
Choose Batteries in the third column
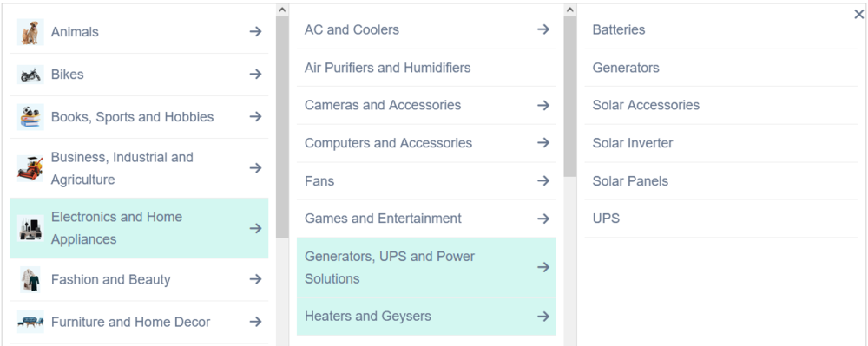619,29
